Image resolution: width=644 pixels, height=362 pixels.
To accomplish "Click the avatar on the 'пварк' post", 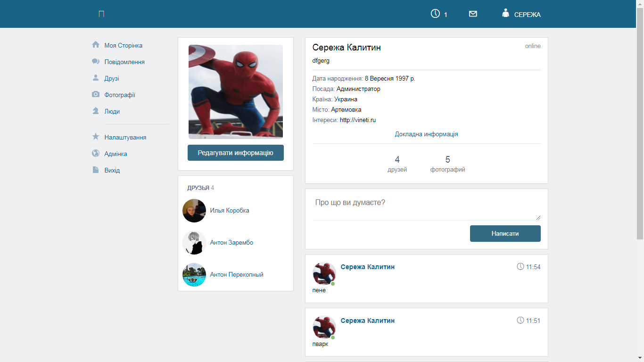I will click(324, 328).
